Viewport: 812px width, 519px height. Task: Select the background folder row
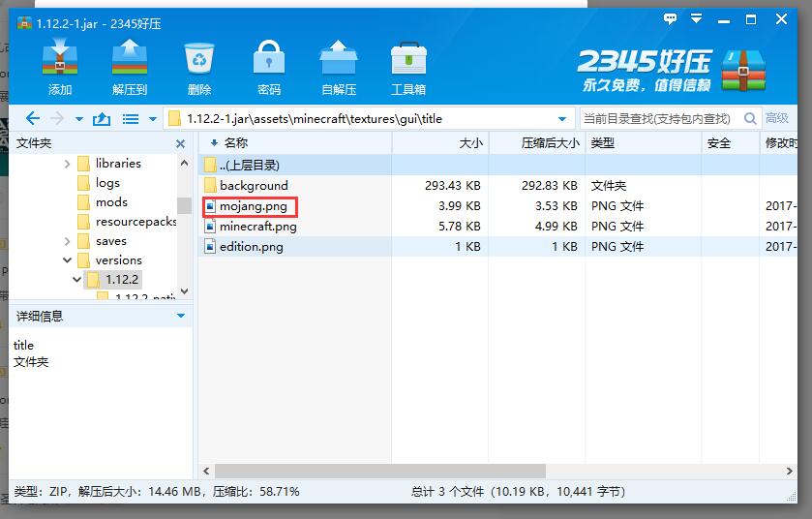coord(497,186)
